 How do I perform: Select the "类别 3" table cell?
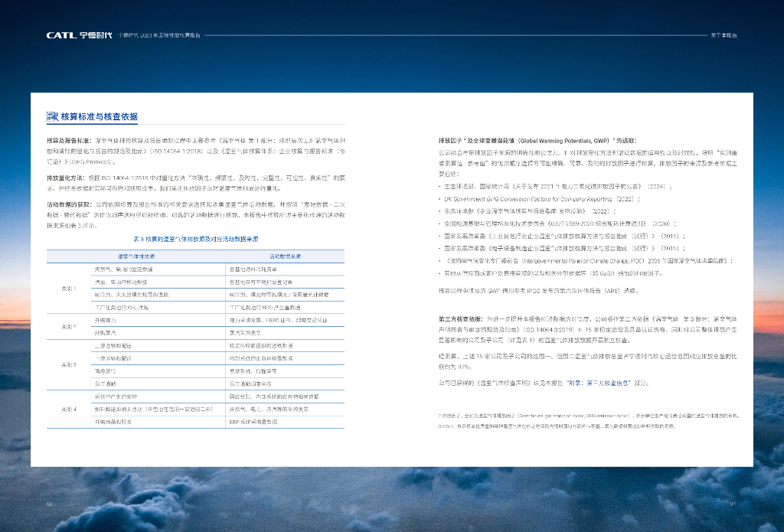pyautogui.click(x=68, y=364)
